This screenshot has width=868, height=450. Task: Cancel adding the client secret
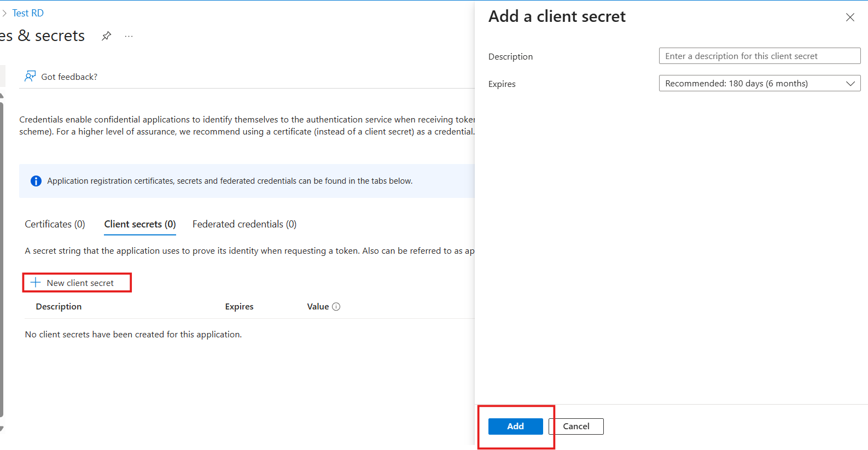point(576,426)
